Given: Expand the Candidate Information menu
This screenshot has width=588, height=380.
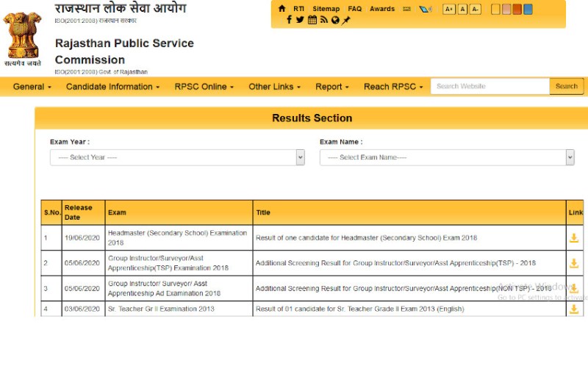Looking at the screenshot, I should [x=112, y=87].
